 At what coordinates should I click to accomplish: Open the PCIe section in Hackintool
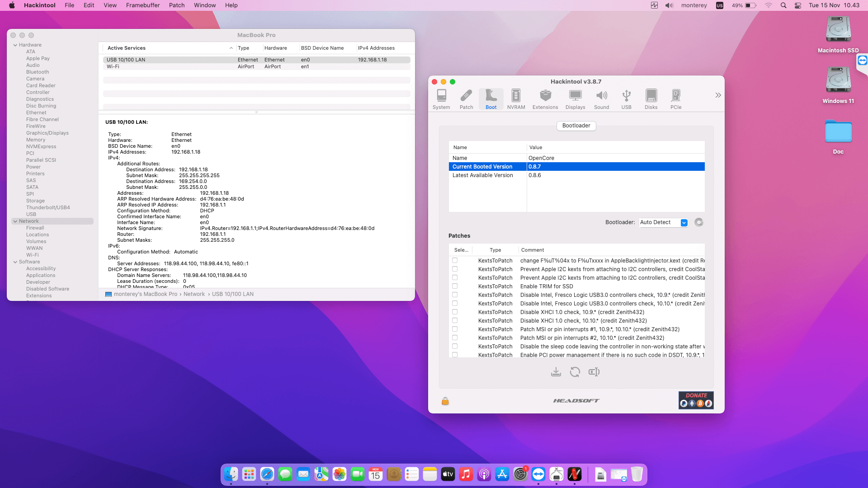676,99
